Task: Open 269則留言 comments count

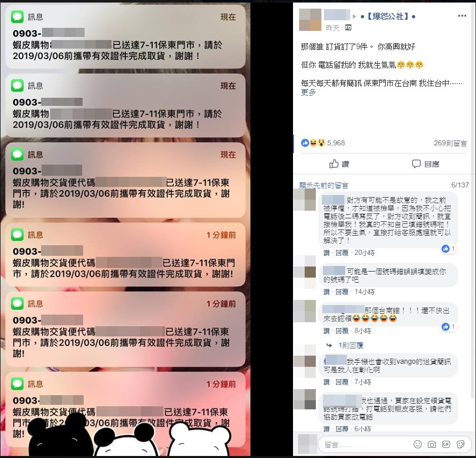Action: 450,143
